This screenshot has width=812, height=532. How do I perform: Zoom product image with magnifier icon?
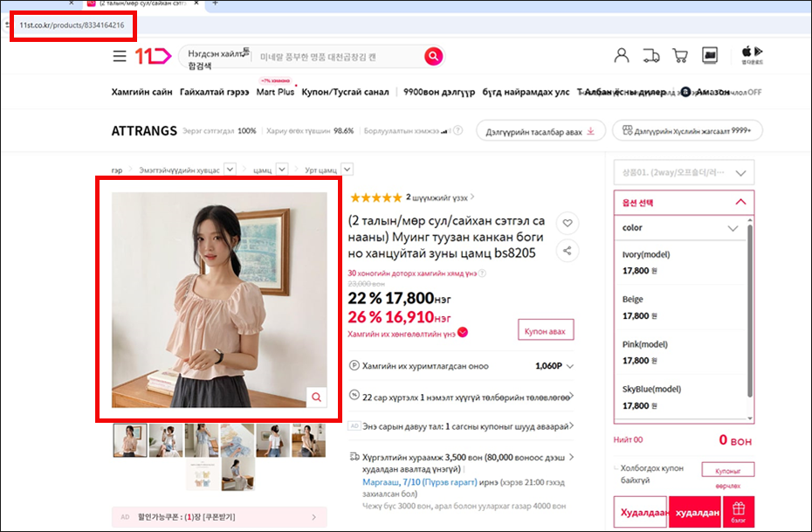click(316, 397)
